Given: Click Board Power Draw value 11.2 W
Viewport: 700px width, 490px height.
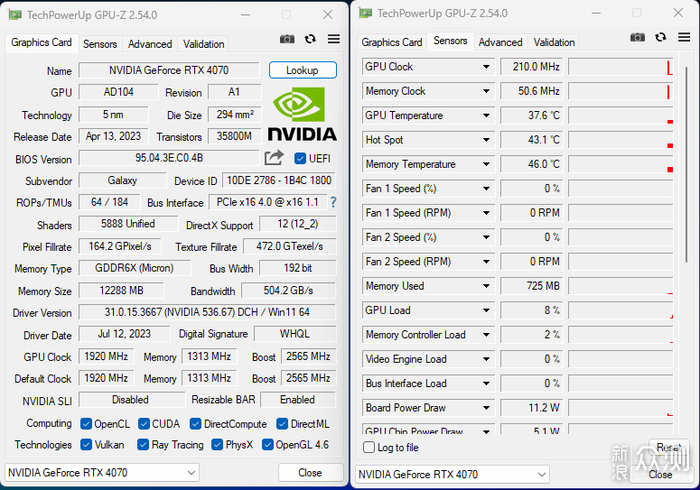Looking at the screenshot, I should pyautogui.click(x=531, y=408).
